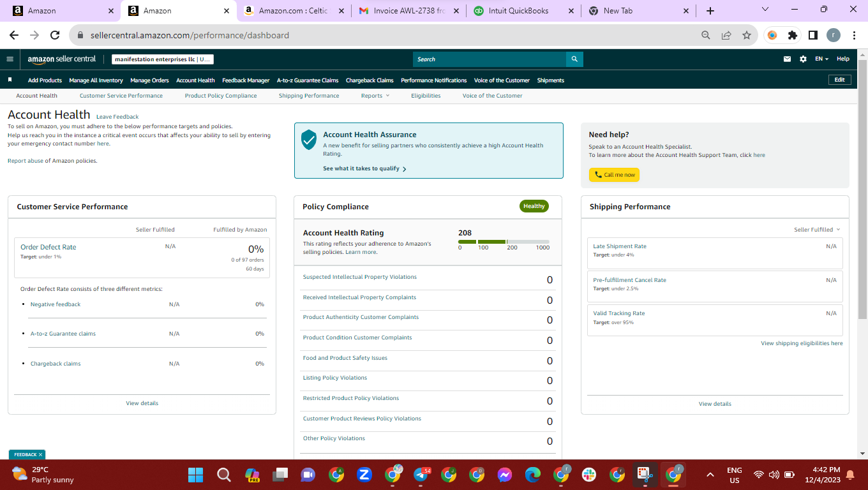The image size is (868, 490).
Task: Click See what it takes to qualify
Action: point(364,168)
